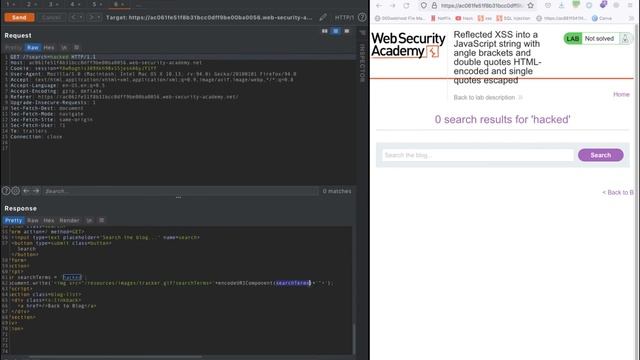The height and width of the screenshot is (360, 640).
Task: Click the green extension icon in the toolbar
Action: (x=576, y=4)
